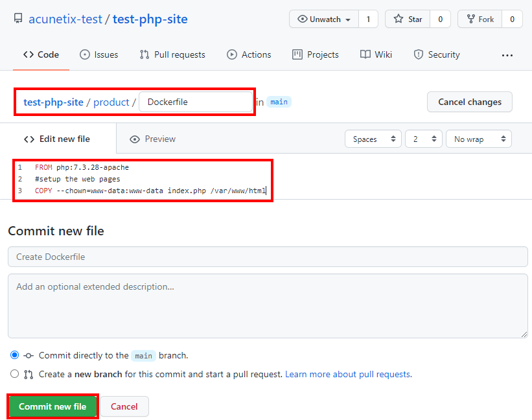The image size is (532, 420).
Task: Click line 2 comment #setup the web pages
Action: click(77, 179)
